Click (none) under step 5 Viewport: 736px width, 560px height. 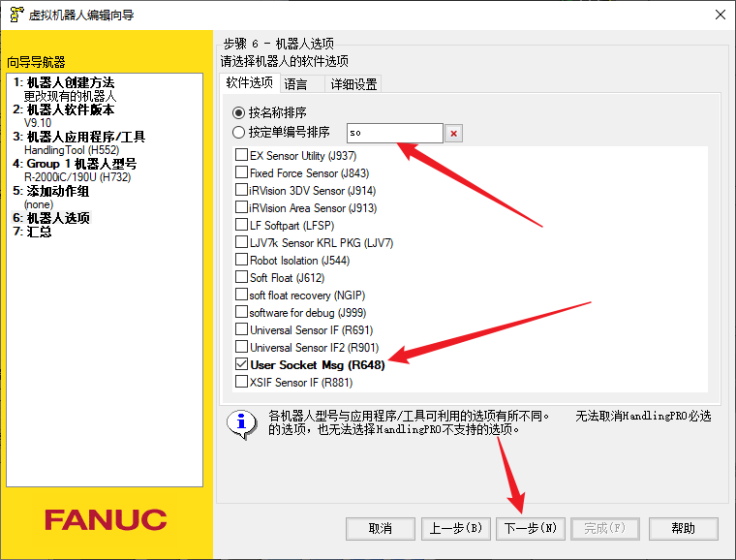click(x=39, y=204)
